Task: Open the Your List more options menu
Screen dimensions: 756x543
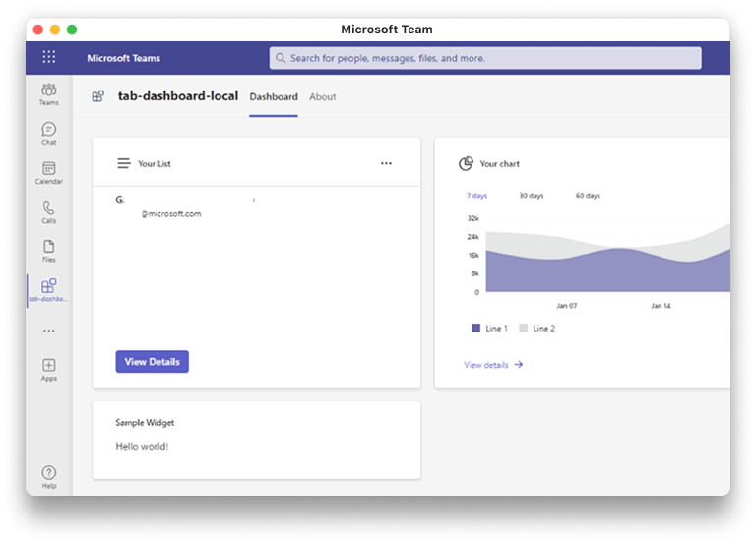Action: [386, 163]
